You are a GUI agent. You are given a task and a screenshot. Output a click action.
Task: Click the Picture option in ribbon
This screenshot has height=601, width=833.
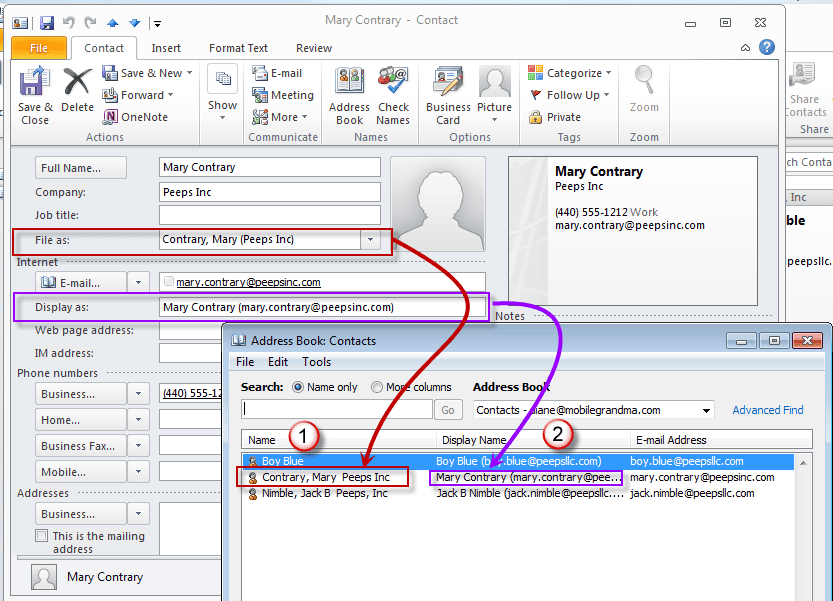pyautogui.click(x=494, y=95)
